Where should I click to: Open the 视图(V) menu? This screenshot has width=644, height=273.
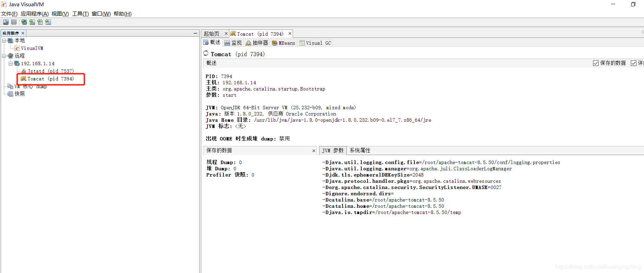[60, 14]
